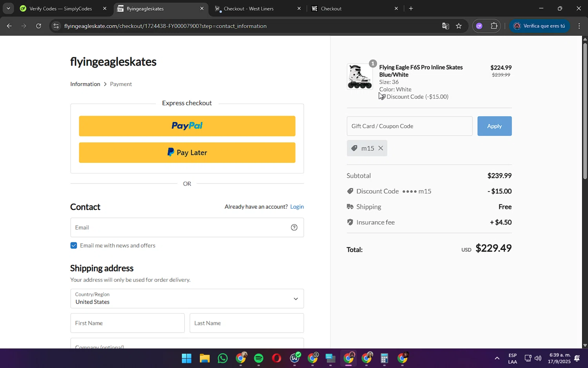Show hidden system tray icons
Screen dimensions: 588x368
(x=497, y=358)
